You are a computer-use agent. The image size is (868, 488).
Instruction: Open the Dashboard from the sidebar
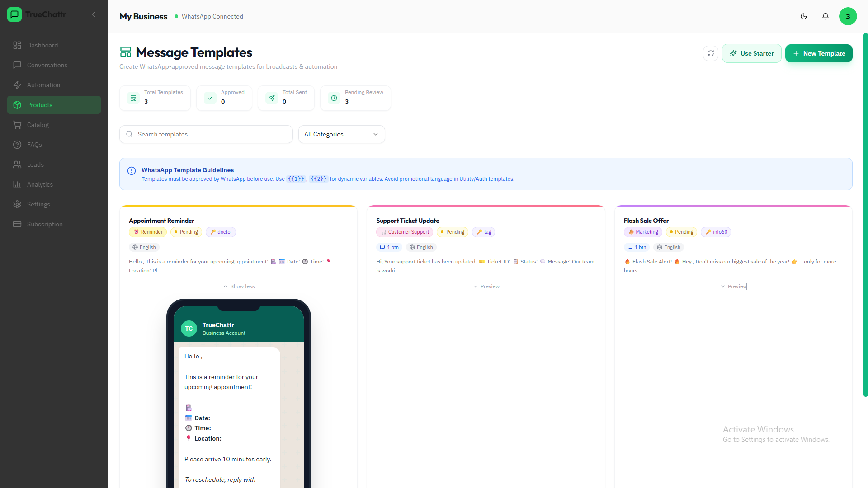point(42,45)
